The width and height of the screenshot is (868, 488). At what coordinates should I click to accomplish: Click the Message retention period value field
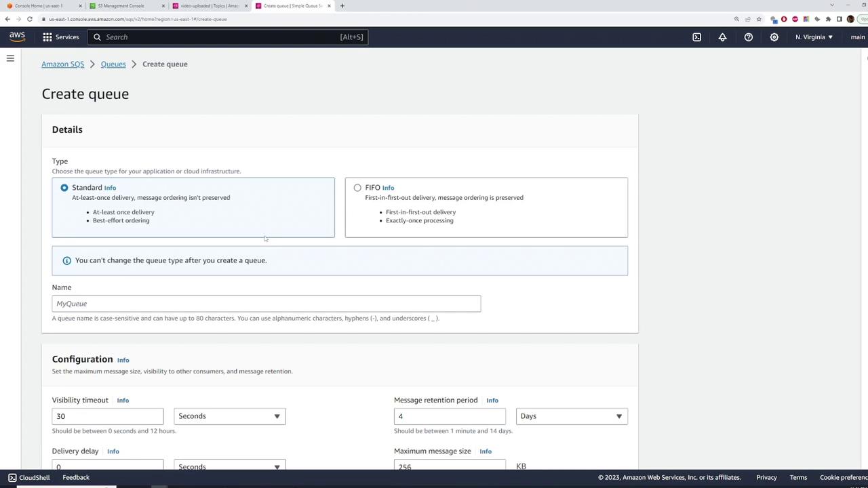click(x=450, y=416)
